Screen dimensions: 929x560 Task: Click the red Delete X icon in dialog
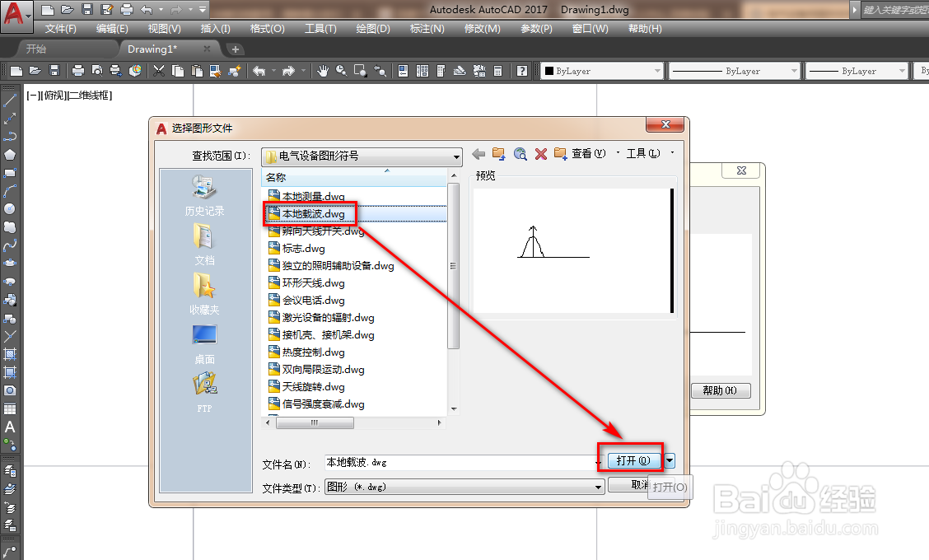(540, 154)
